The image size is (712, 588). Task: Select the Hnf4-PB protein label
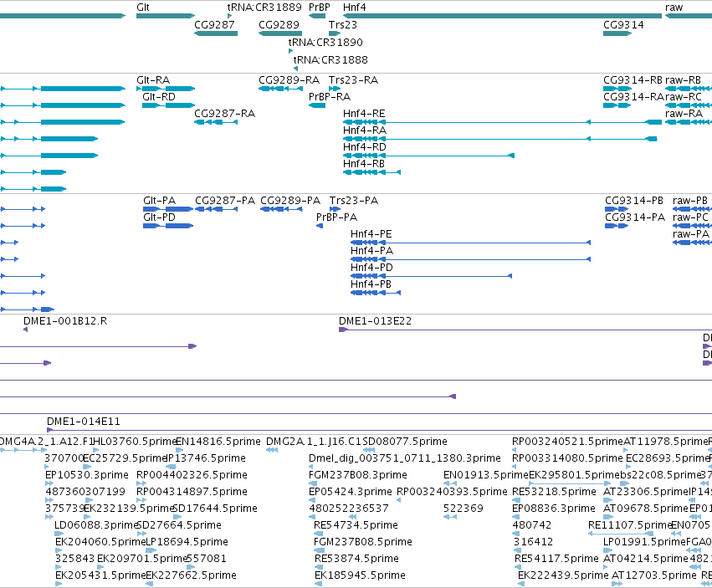[x=371, y=284]
